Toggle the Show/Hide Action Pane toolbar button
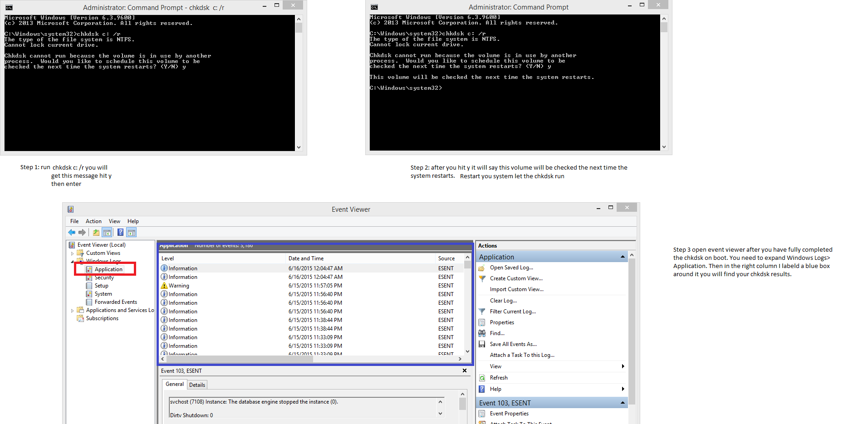Image resolution: width=868 pixels, height=424 pixels. [132, 233]
